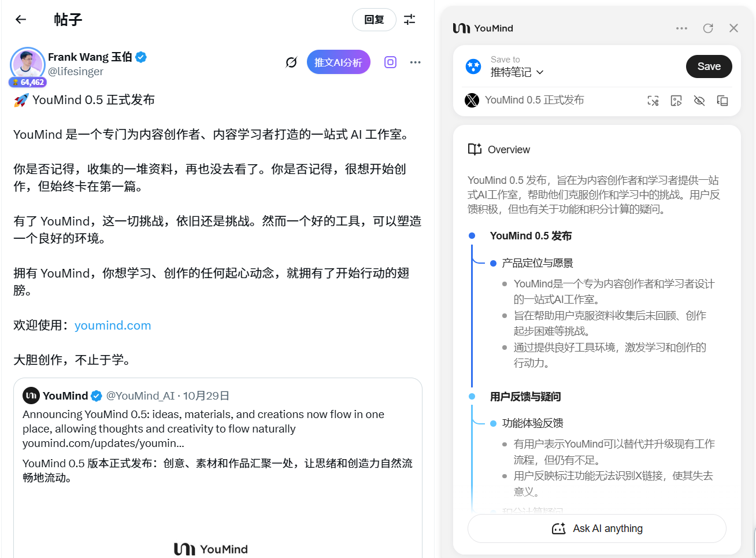Viewport: 756px width, 558px height.
Task: Refresh the YouMind panel
Action: [708, 28]
